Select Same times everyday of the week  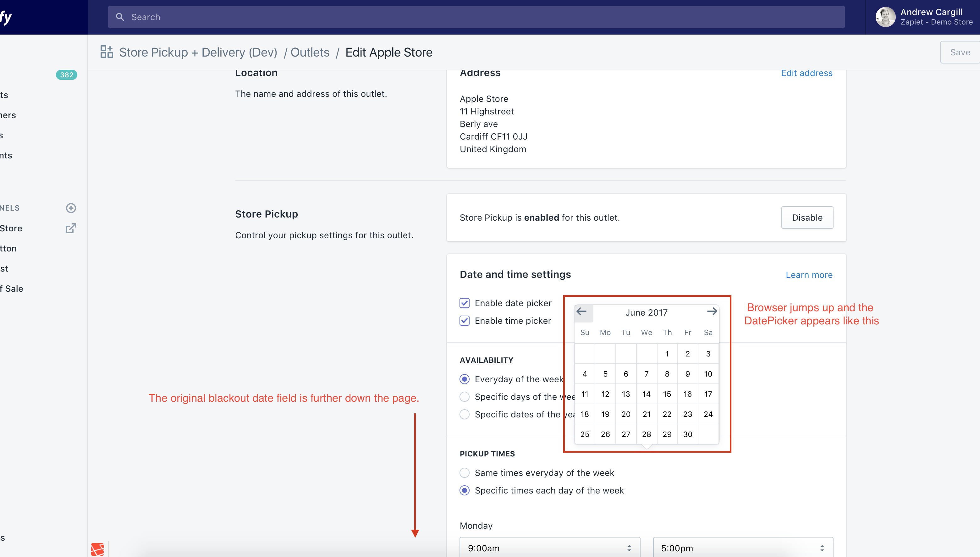coord(464,472)
